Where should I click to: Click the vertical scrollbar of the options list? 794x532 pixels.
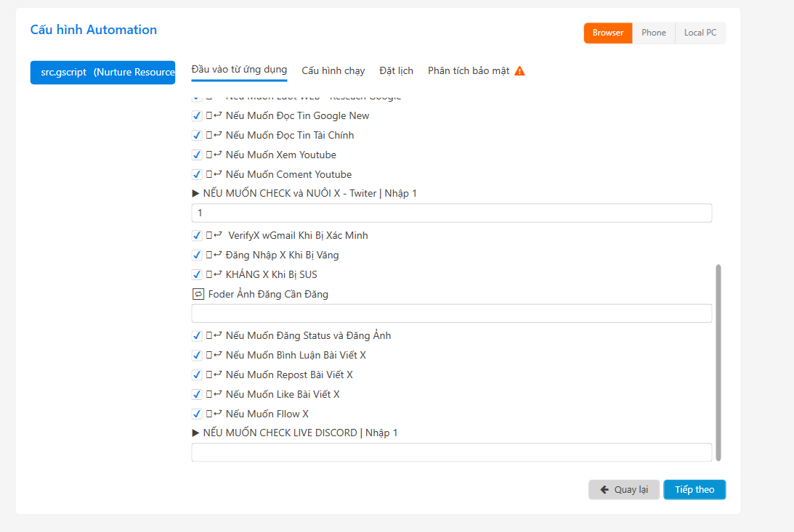pos(718,361)
